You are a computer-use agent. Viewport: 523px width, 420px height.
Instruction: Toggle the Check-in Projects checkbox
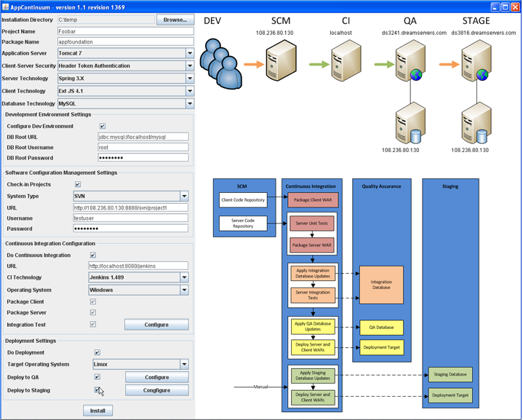coord(78,185)
